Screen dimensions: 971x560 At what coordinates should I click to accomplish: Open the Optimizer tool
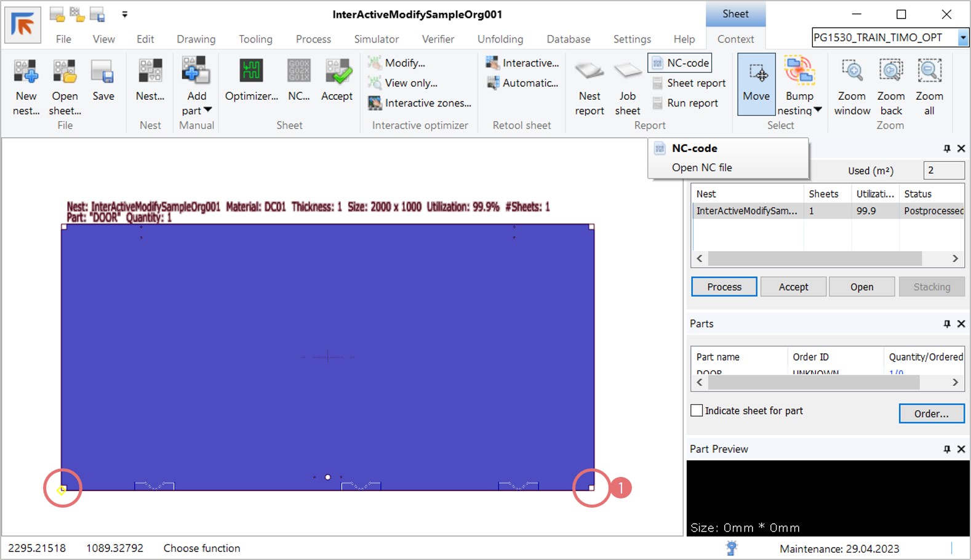(251, 73)
